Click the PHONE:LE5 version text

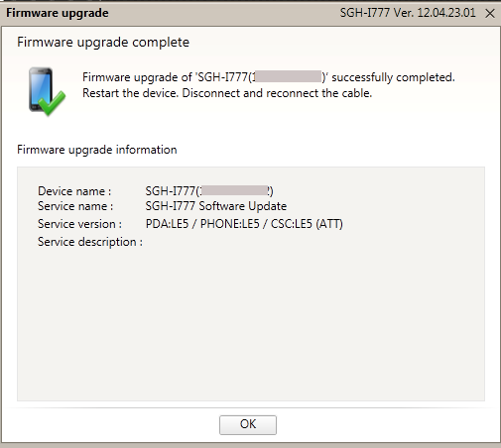pyautogui.click(x=230, y=224)
